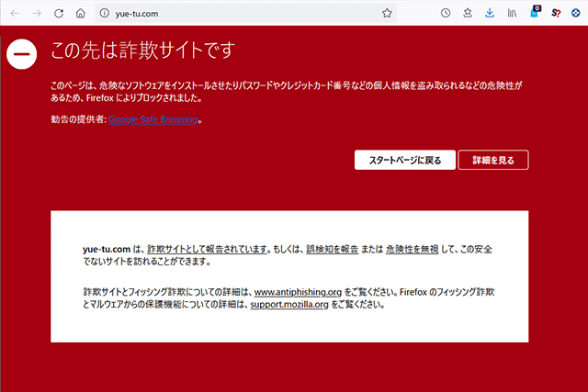Image resolution: width=588 pixels, height=392 pixels.
Task: Click the blue round extension icon
Action: click(576, 14)
